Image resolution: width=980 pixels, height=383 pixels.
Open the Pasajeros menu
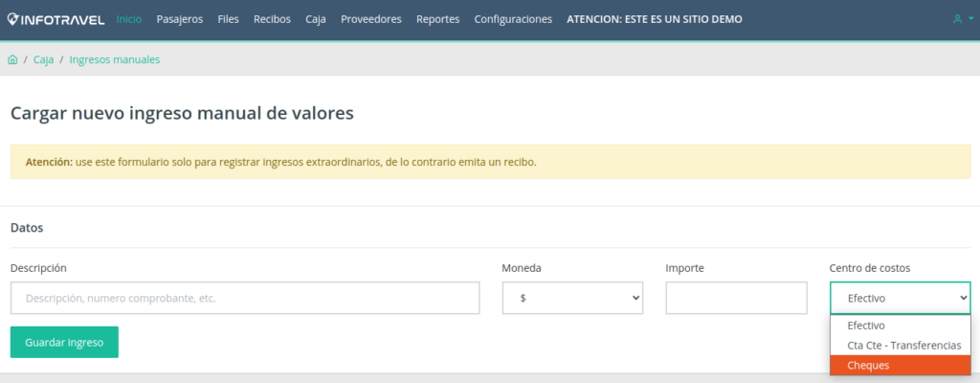[x=179, y=19]
